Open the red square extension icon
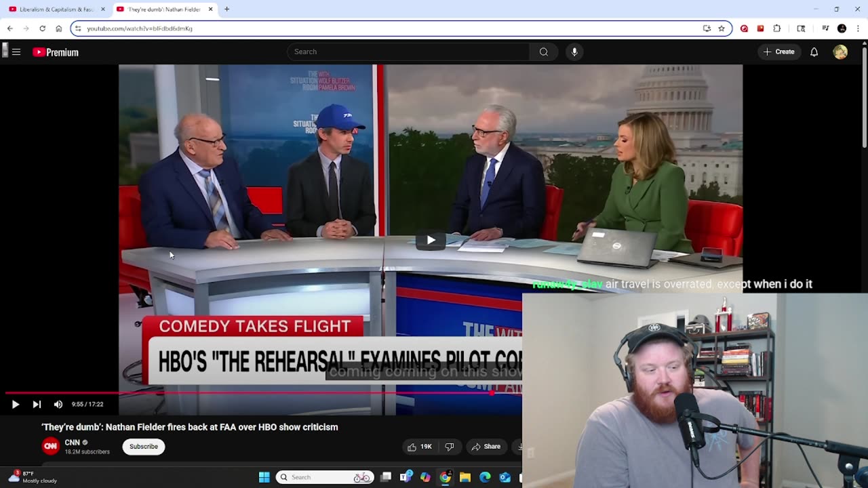Viewport: 868px width, 488px height. pyautogui.click(x=760, y=28)
